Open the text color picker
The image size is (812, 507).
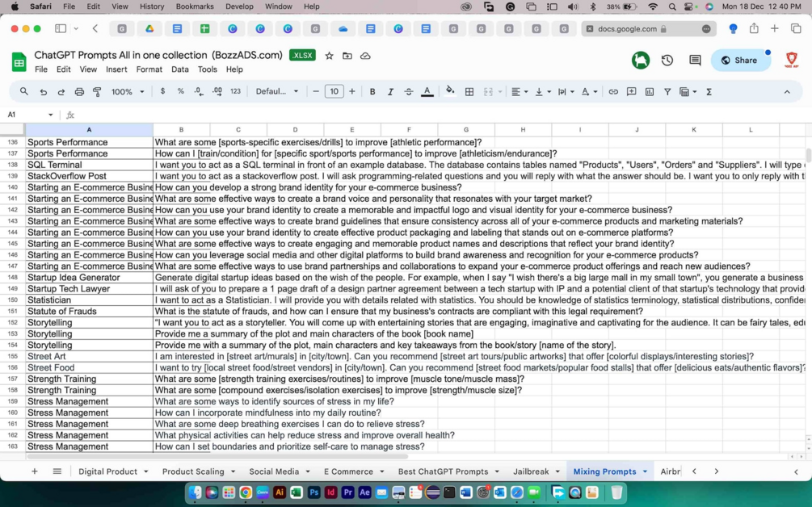tap(427, 91)
